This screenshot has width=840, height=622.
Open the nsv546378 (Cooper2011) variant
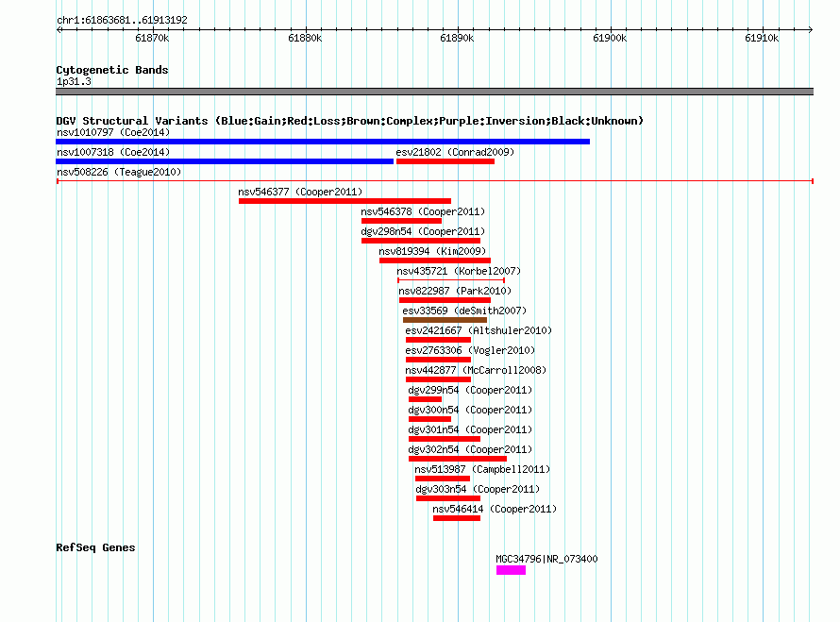click(423, 211)
